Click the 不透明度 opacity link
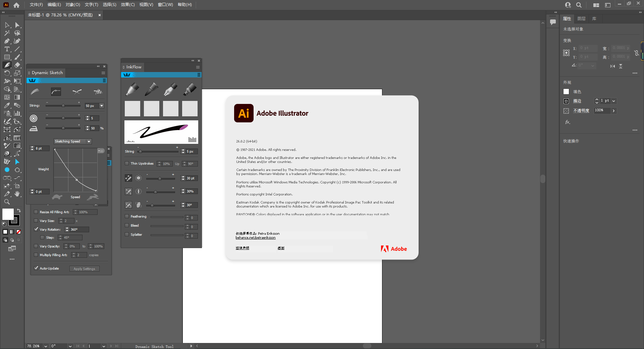This screenshot has height=349, width=644. (581, 111)
